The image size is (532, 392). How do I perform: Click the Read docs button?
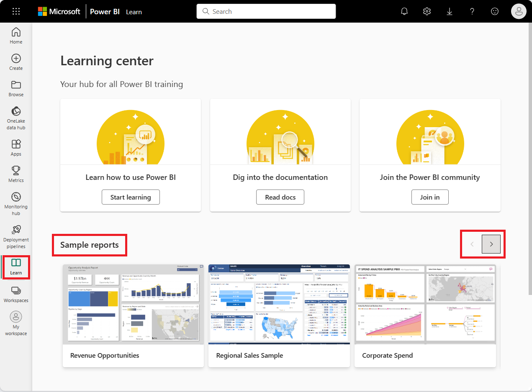pos(280,197)
